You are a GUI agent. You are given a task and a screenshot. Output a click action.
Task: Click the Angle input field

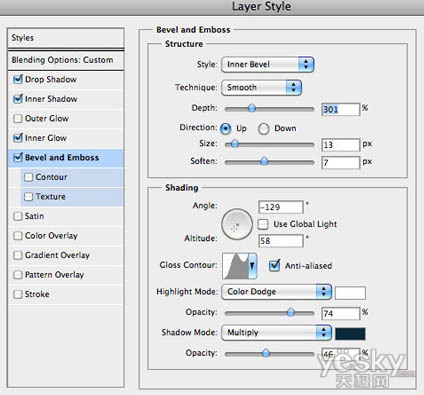281,207
